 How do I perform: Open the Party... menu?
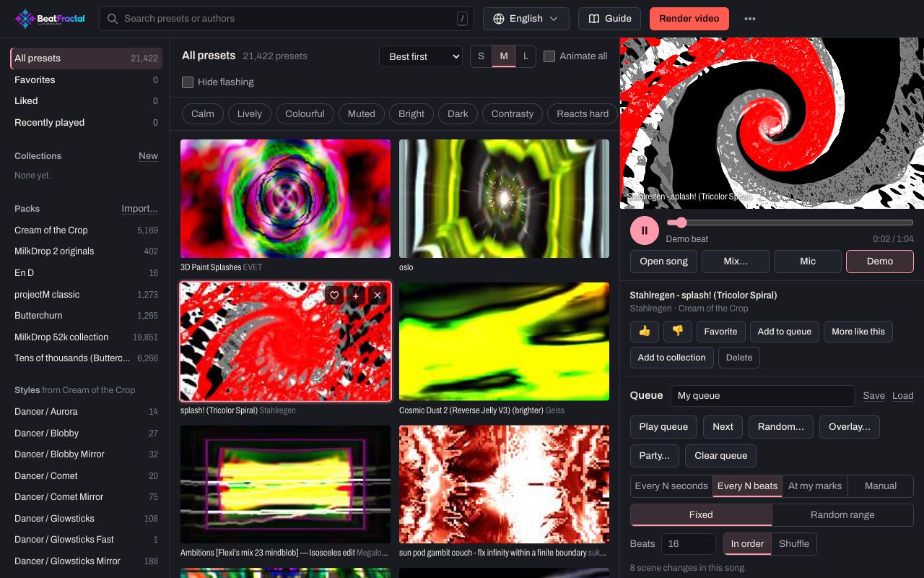655,456
